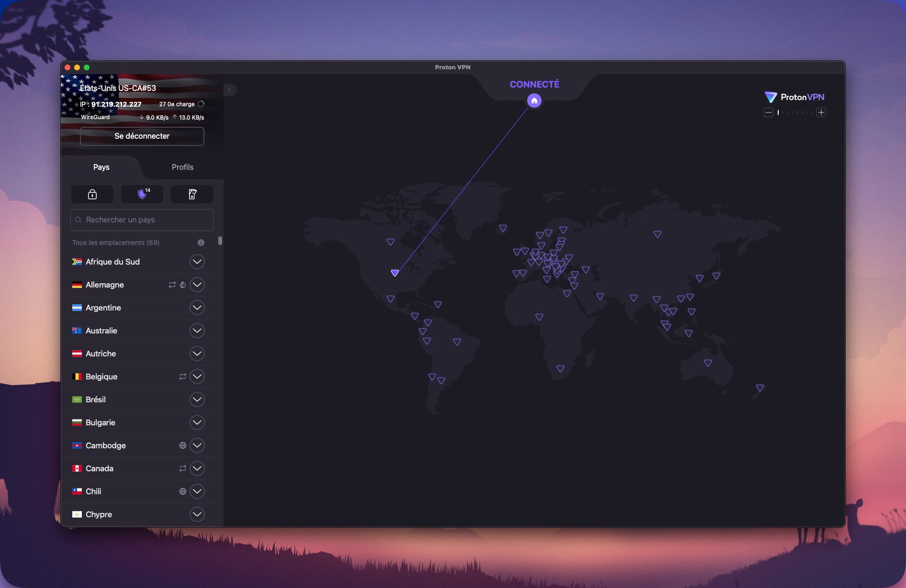Click the globe icon for Cambodge
The image size is (906, 588).
183,445
